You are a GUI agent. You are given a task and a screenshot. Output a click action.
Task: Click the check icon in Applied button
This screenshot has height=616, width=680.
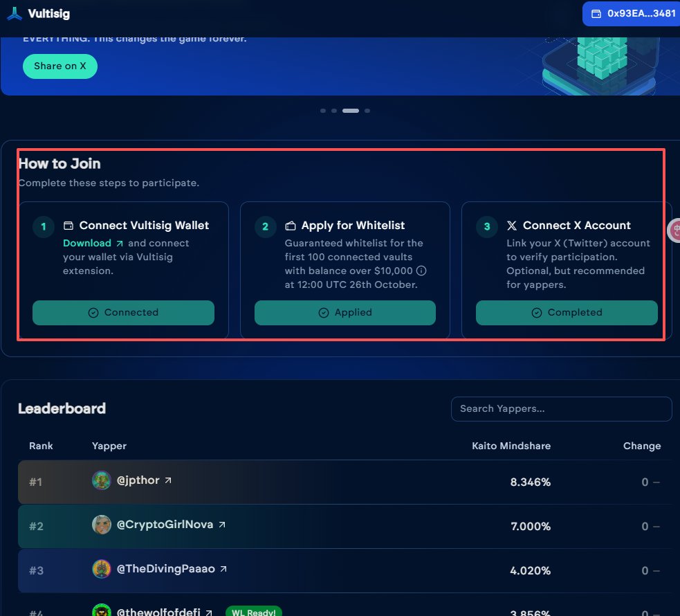pyautogui.click(x=324, y=313)
